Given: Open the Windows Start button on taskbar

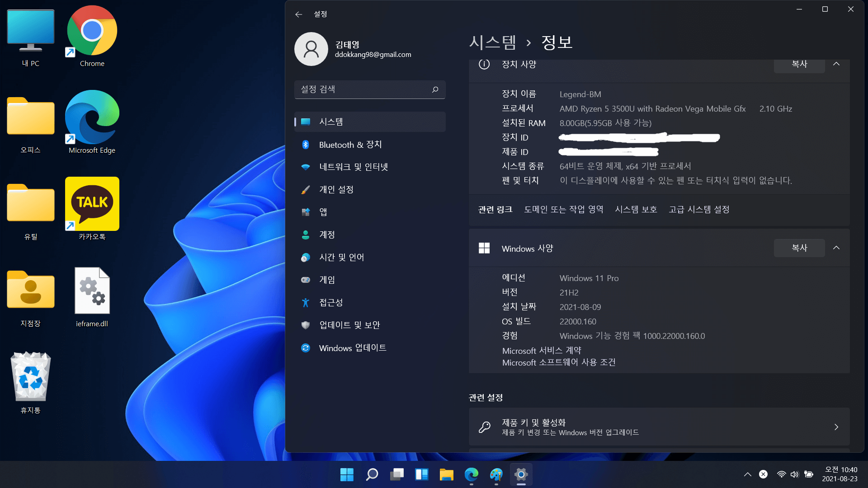Looking at the screenshot, I should (347, 474).
